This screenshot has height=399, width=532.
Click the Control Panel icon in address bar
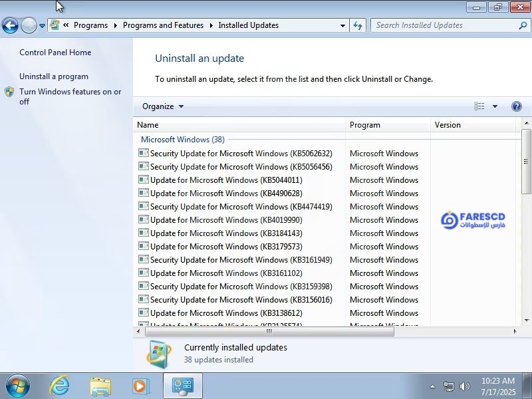point(55,25)
